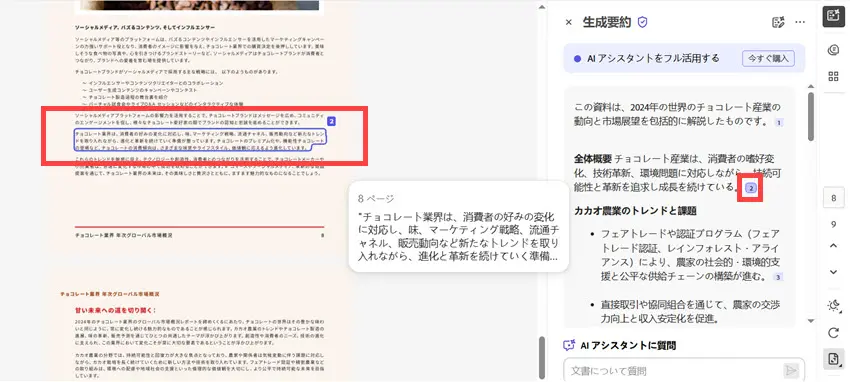Click the 今すぐ購入 button
Screen dimensions: 850x382
click(x=768, y=58)
